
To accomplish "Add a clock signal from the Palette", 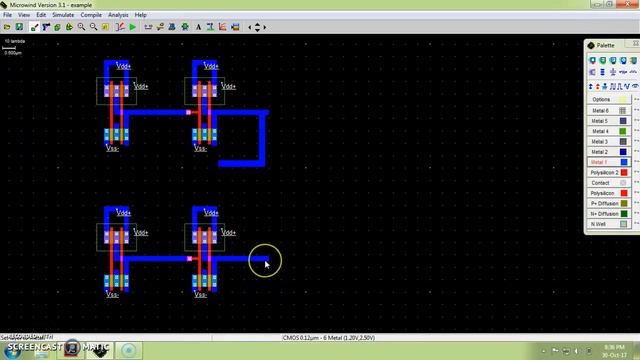I will point(613,87).
